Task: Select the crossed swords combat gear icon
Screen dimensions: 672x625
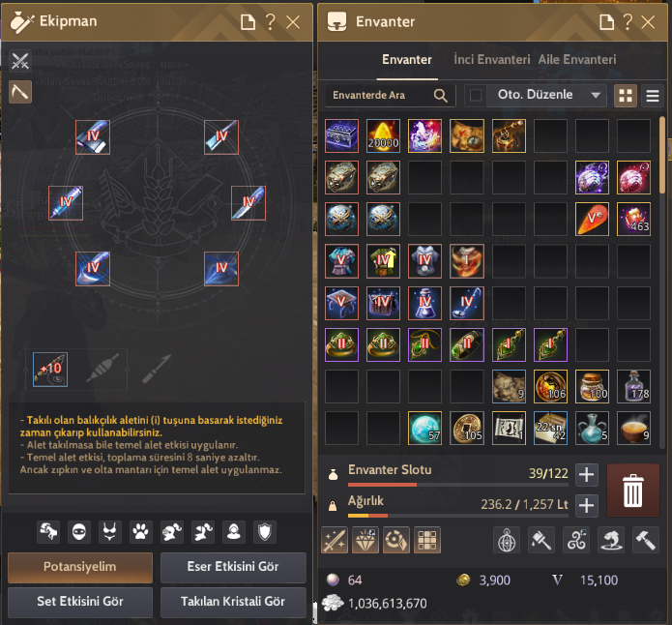Action: coord(20,61)
